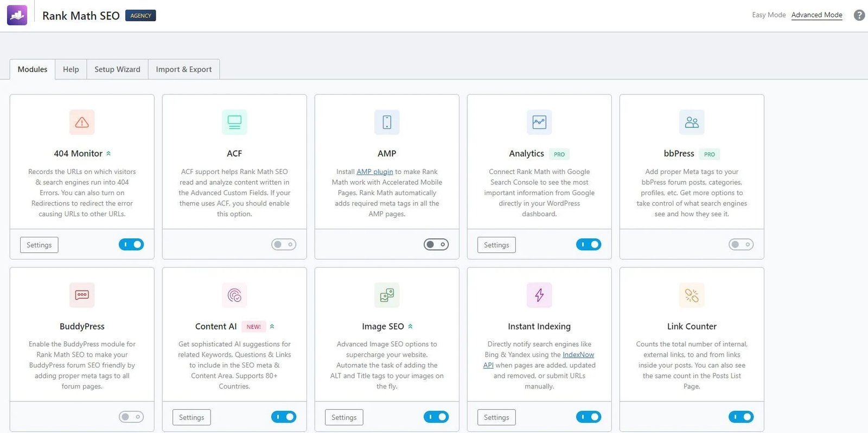Disable the Content AI module toggle
This screenshot has width=868, height=433.
pyautogui.click(x=284, y=417)
